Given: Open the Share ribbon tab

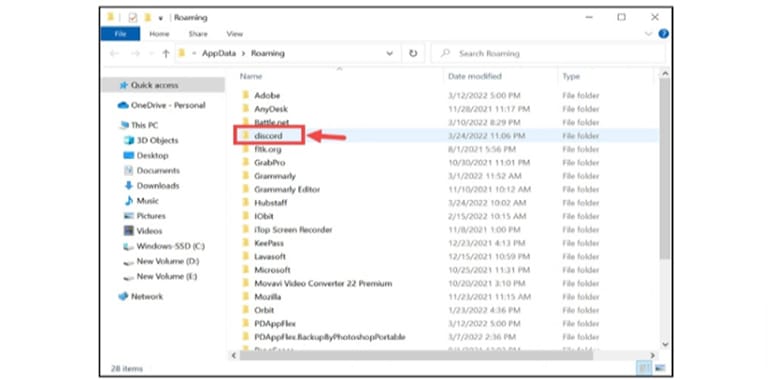Looking at the screenshot, I should 198,34.
